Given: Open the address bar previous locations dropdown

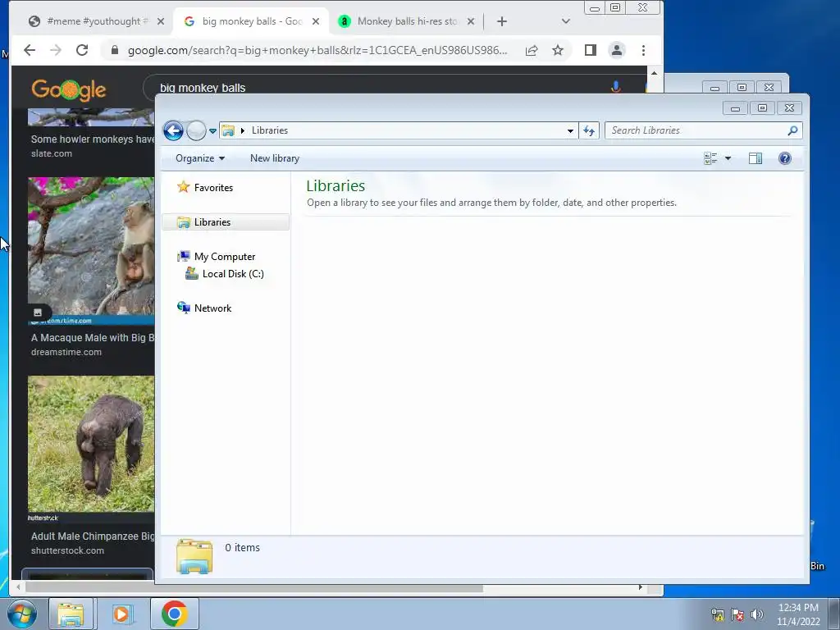Looking at the screenshot, I should [570, 130].
